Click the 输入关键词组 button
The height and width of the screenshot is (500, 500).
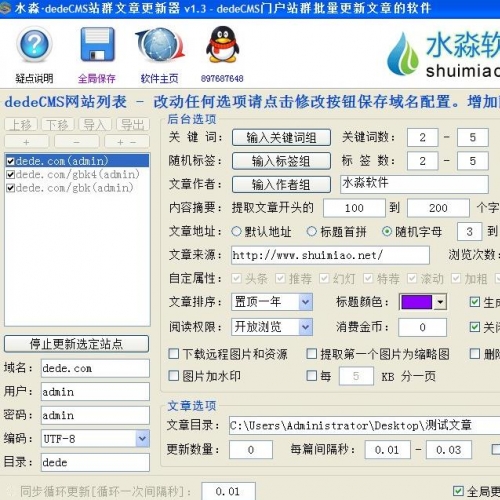tap(282, 137)
